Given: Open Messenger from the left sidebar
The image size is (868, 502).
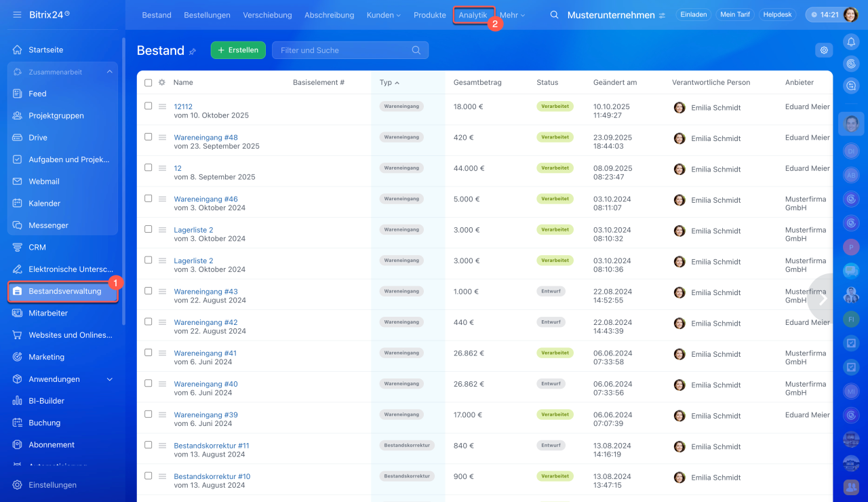Looking at the screenshot, I should [48, 225].
